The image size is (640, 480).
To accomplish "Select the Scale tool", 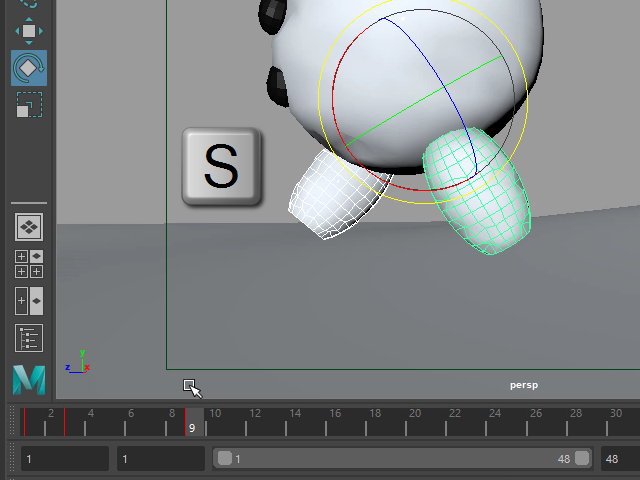I will point(29,104).
